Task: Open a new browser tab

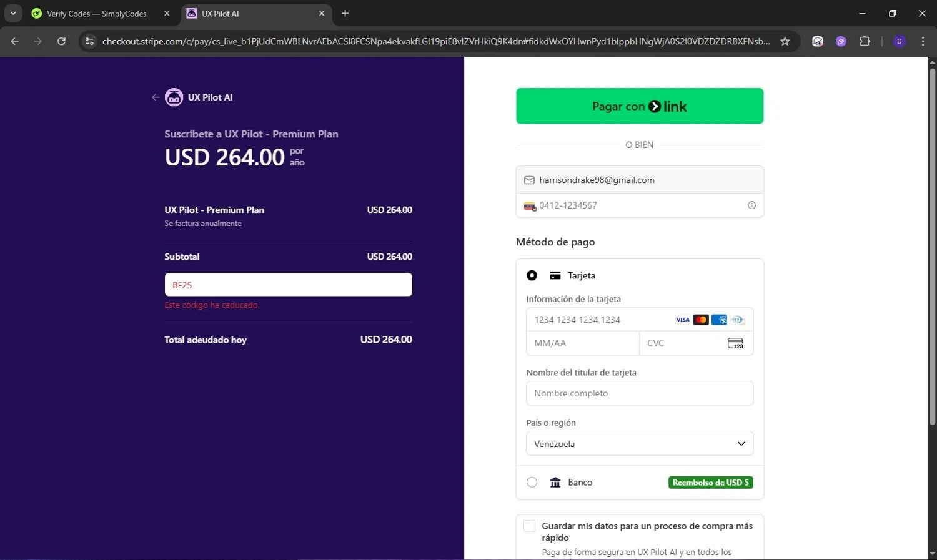Action: 345,13
